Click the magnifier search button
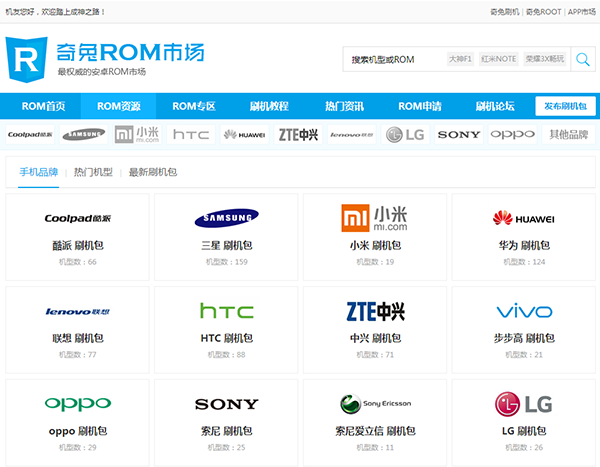The width and height of the screenshot is (600, 467). coord(583,59)
